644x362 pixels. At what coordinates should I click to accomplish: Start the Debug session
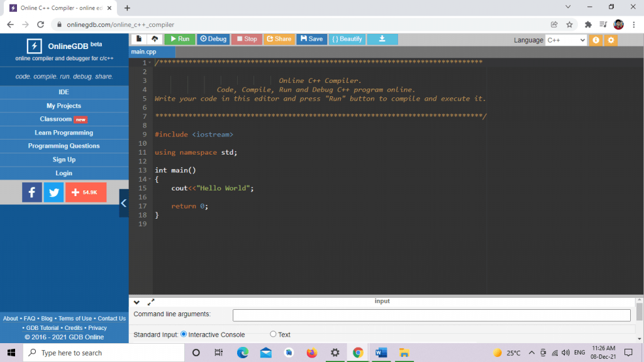213,39
